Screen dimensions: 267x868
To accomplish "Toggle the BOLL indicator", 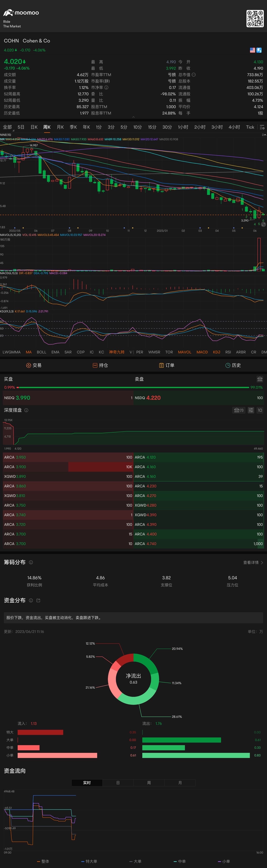I will (x=42, y=352).
